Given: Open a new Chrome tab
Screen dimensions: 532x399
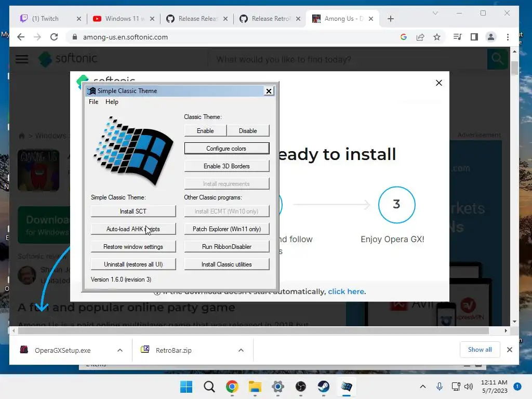Looking at the screenshot, I should (391, 19).
